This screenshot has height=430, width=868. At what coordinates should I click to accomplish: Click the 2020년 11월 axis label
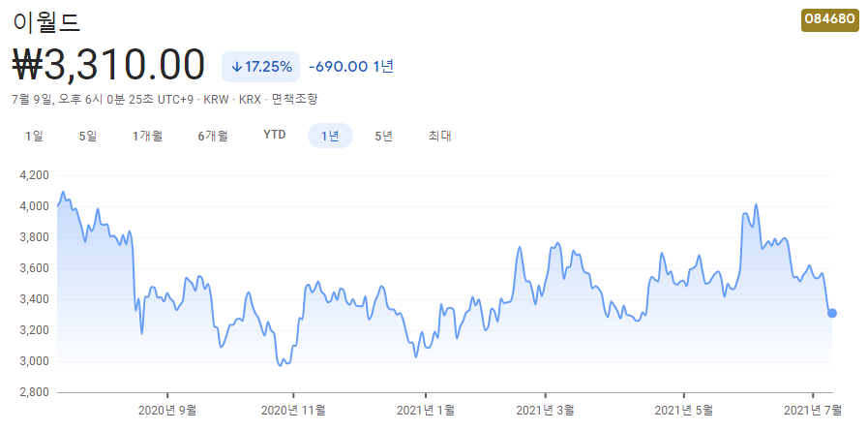point(293,411)
